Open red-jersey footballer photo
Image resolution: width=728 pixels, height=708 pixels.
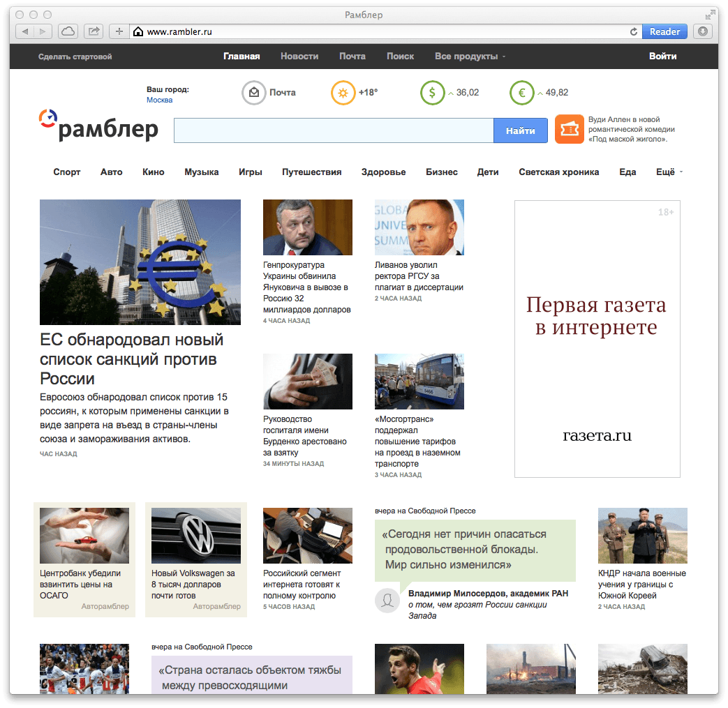tap(419, 668)
